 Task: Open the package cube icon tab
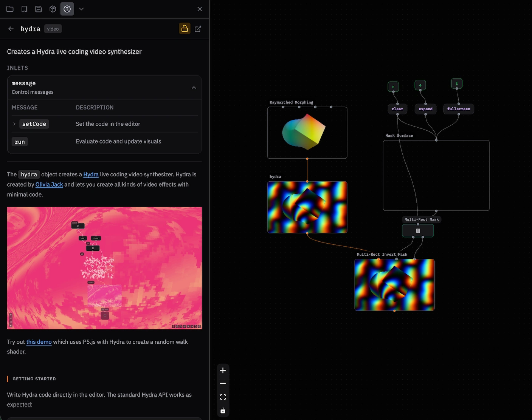coord(53,9)
